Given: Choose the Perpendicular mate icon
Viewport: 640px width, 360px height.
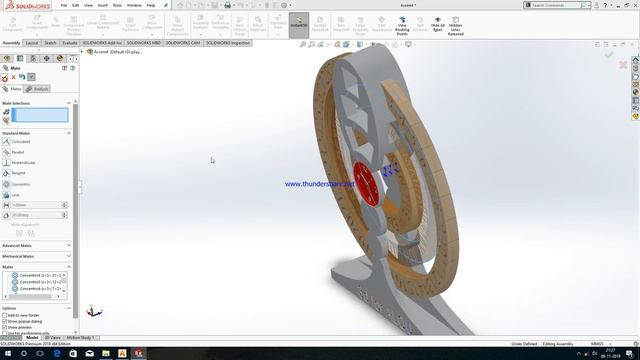Looking at the screenshot, I should [x=6, y=162].
